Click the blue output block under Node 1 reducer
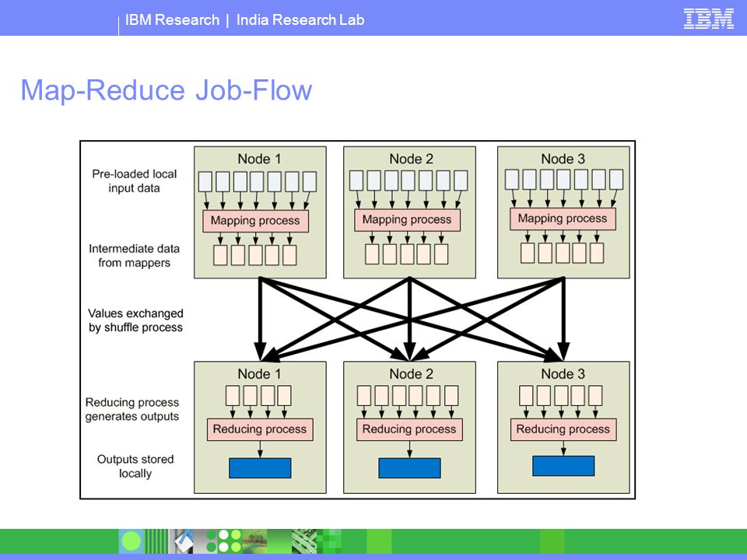 [x=260, y=468]
